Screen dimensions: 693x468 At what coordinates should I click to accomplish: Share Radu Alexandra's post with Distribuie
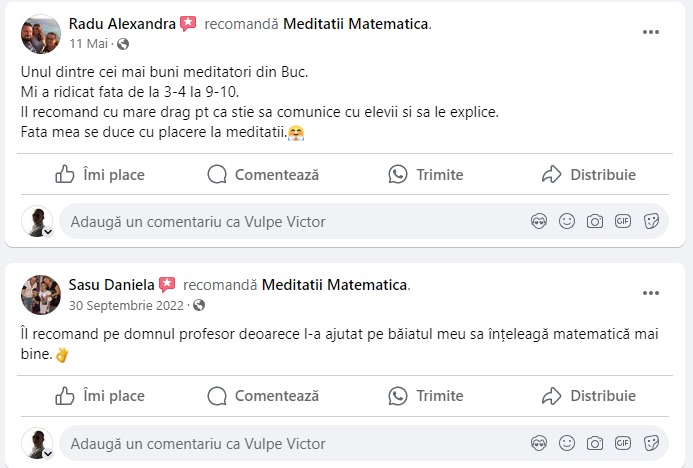tap(589, 174)
